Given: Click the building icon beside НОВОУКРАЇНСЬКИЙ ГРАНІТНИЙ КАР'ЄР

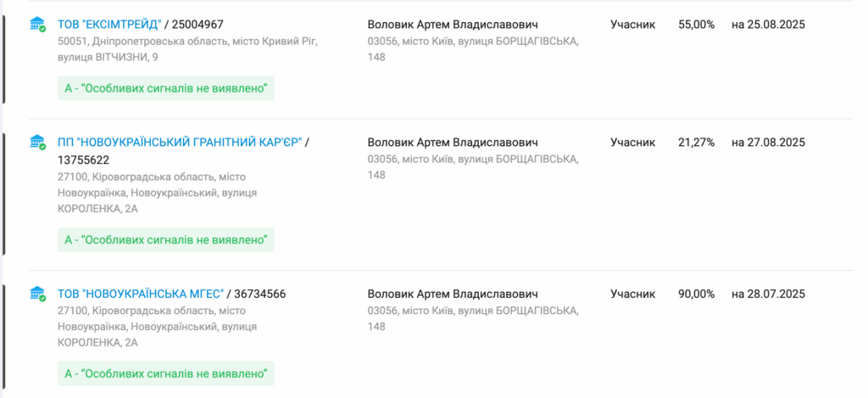Looking at the screenshot, I should pyautogui.click(x=37, y=143).
